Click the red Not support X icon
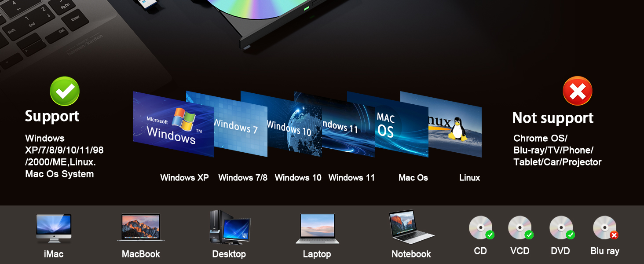Image resolution: width=644 pixels, height=264 pixels. pos(578,91)
